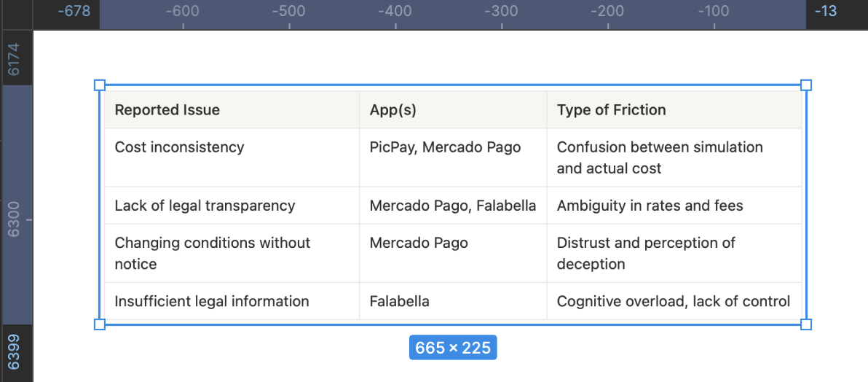Click the bottom-left selection resize handle
Viewport: 868px width, 382px height.
[100, 324]
